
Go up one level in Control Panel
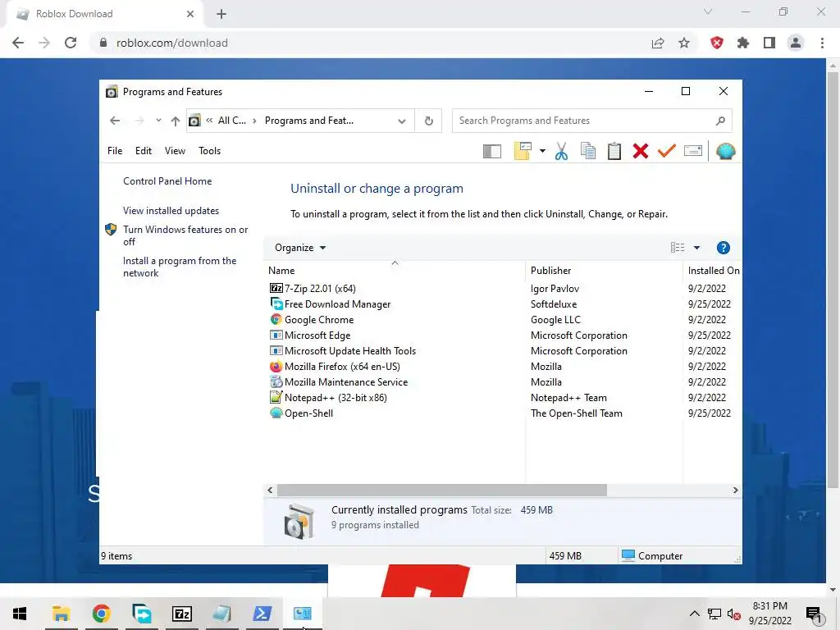click(176, 121)
